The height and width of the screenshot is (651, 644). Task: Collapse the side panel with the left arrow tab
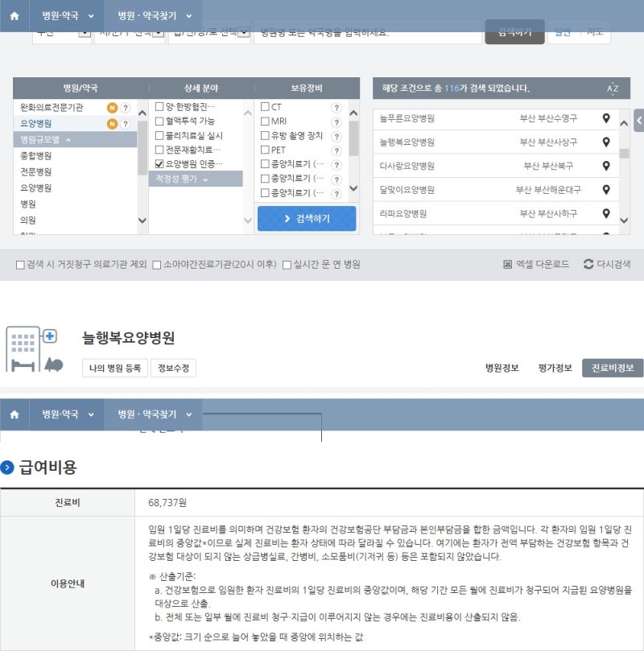639,121
